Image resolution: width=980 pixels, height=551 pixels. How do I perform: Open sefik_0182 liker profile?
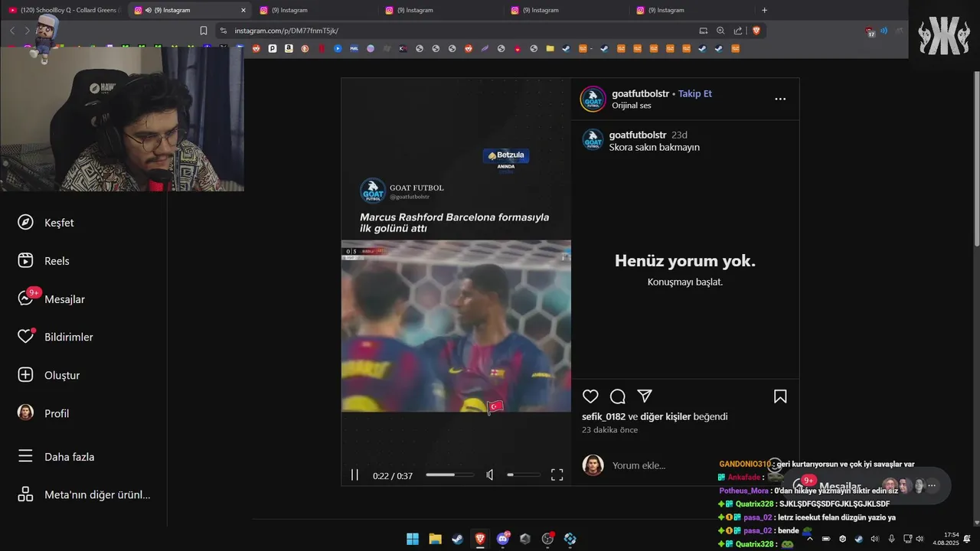click(603, 416)
